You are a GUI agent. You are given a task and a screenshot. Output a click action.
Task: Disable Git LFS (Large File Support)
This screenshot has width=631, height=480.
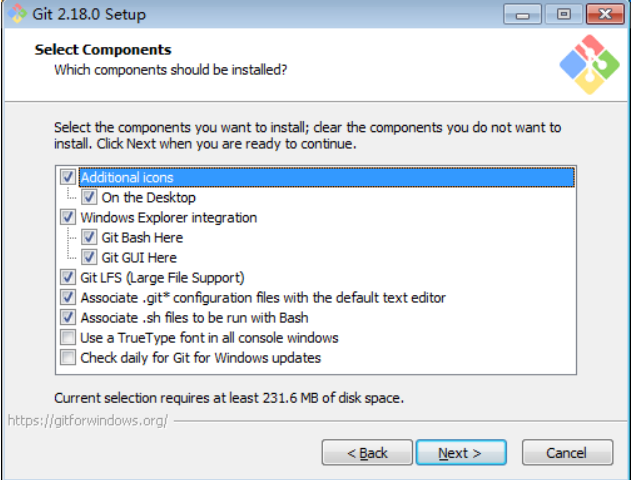point(68,277)
